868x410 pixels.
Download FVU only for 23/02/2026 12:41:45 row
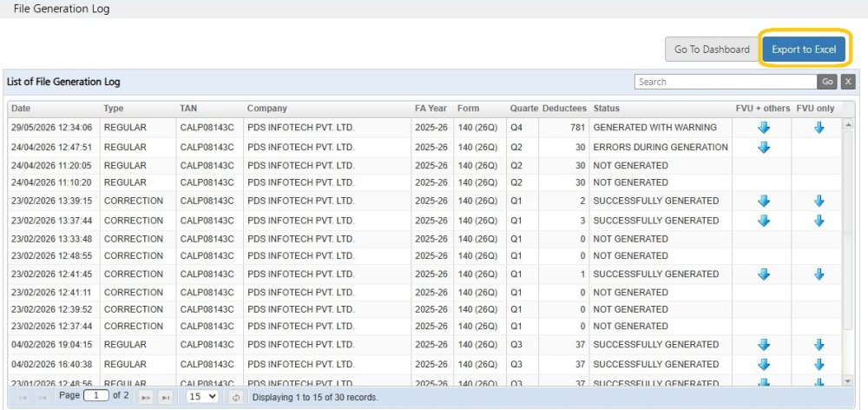coord(819,274)
